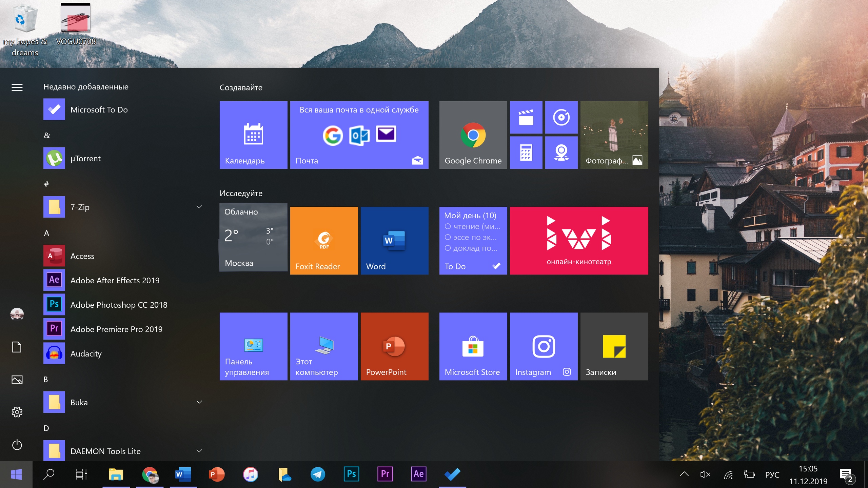
Task: Open the Movies & TV clapperboard tile
Action: [x=526, y=117]
